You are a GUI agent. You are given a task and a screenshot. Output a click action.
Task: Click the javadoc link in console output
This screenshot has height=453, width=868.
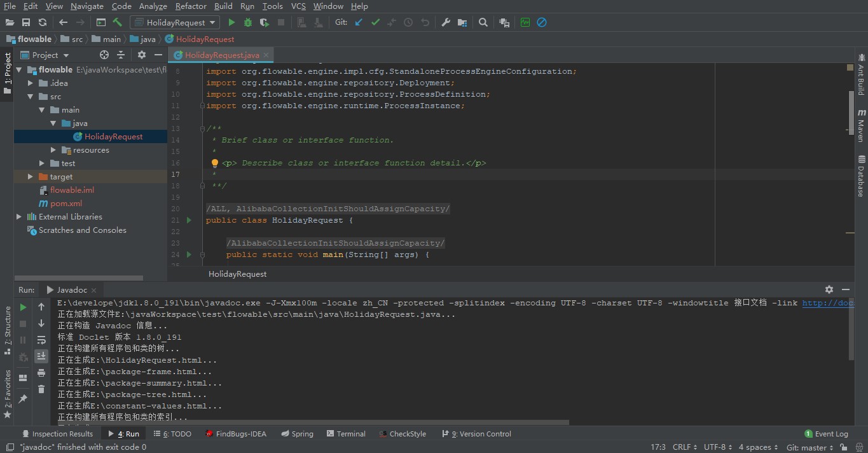827,303
